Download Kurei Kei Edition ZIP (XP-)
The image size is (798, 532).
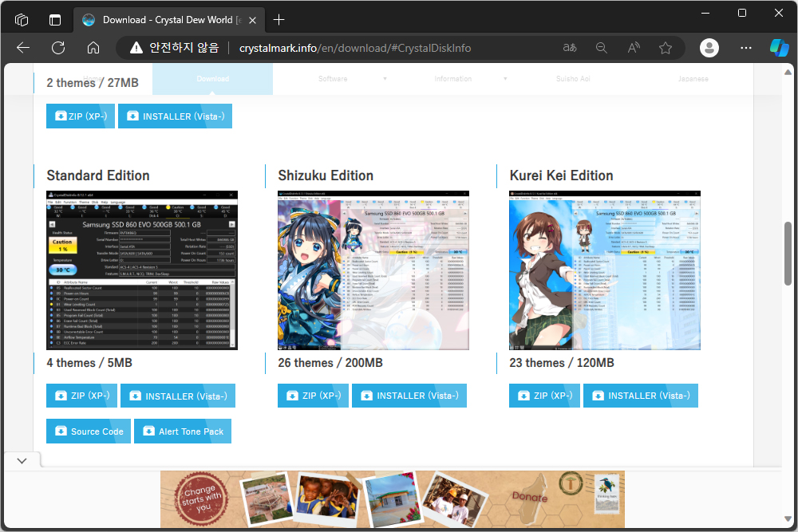point(544,396)
